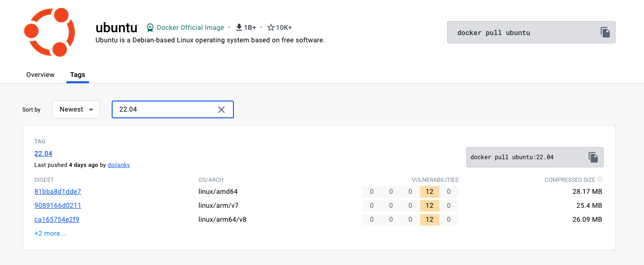Switch to the Overview tab
Viewport: 644px width, 265px height.
(x=40, y=75)
